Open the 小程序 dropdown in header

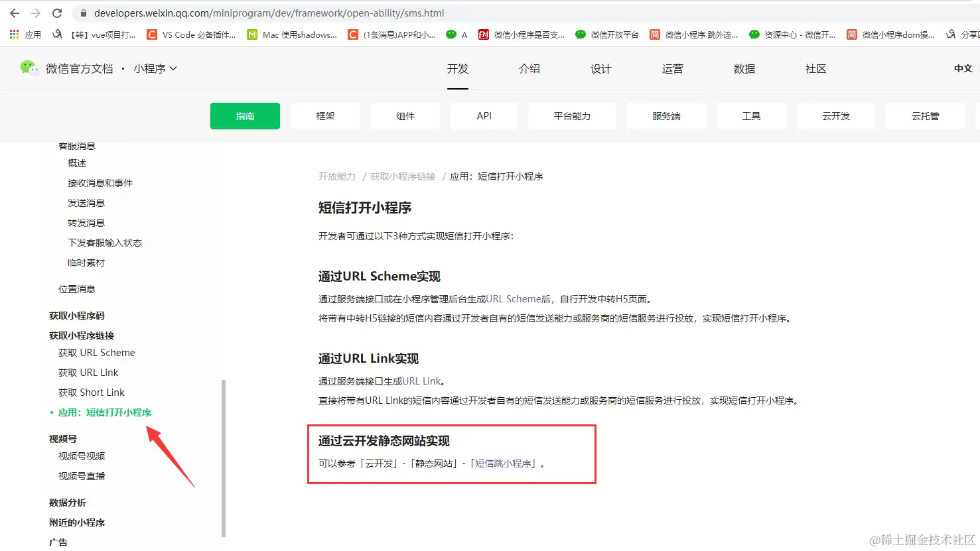click(155, 68)
